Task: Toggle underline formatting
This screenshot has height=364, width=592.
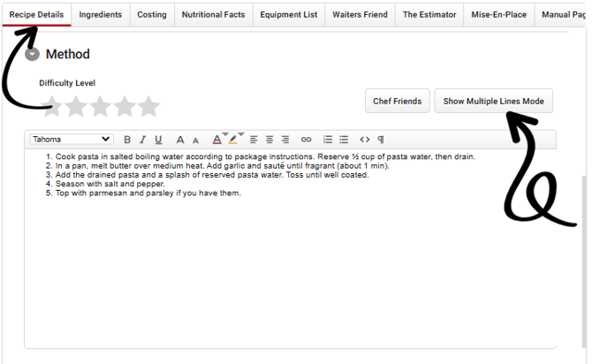Action: click(158, 140)
